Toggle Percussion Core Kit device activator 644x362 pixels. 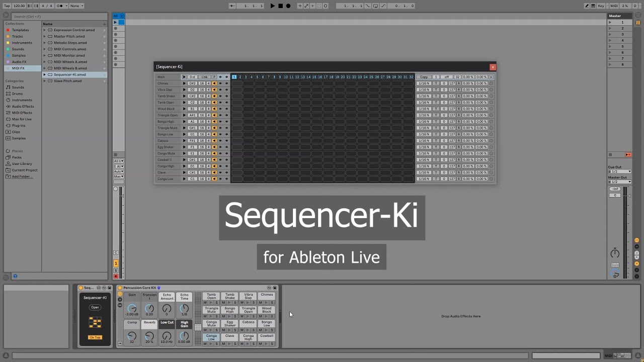[x=120, y=288]
